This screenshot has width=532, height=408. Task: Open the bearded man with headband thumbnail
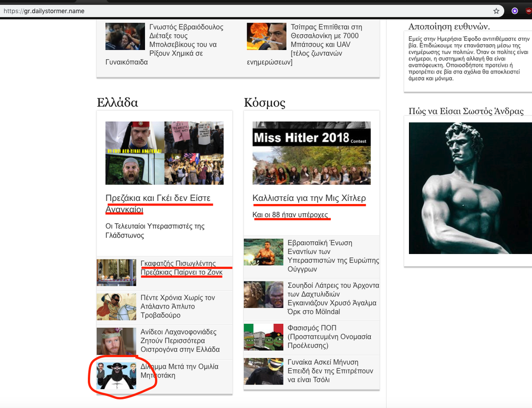click(x=116, y=341)
